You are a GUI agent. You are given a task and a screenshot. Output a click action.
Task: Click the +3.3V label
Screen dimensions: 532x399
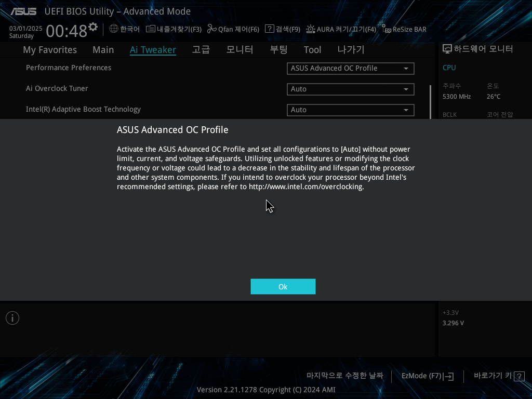coord(450,312)
